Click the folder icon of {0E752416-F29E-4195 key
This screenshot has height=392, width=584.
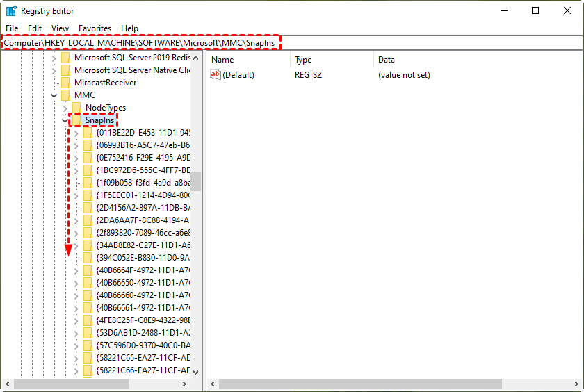pos(88,158)
